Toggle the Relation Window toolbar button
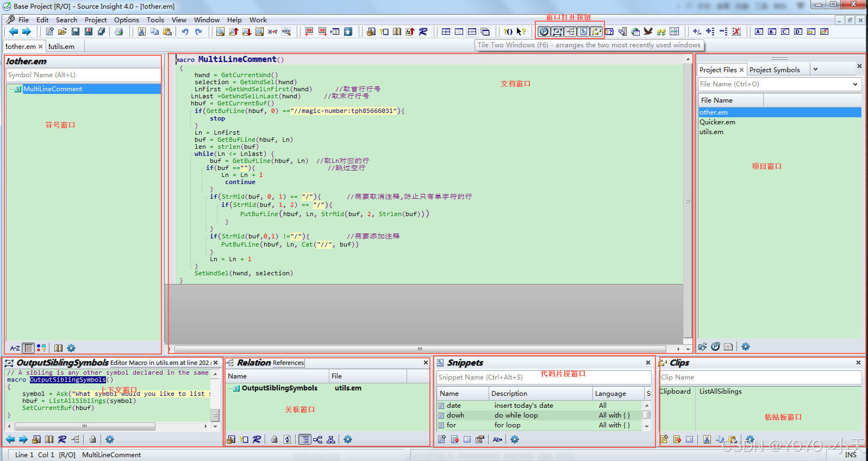This screenshot has height=461, width=868. [x=570, y=31]
